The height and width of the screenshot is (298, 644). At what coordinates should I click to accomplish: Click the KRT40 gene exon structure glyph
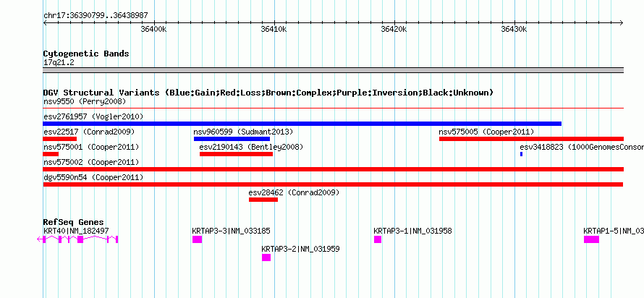point(77,239)
